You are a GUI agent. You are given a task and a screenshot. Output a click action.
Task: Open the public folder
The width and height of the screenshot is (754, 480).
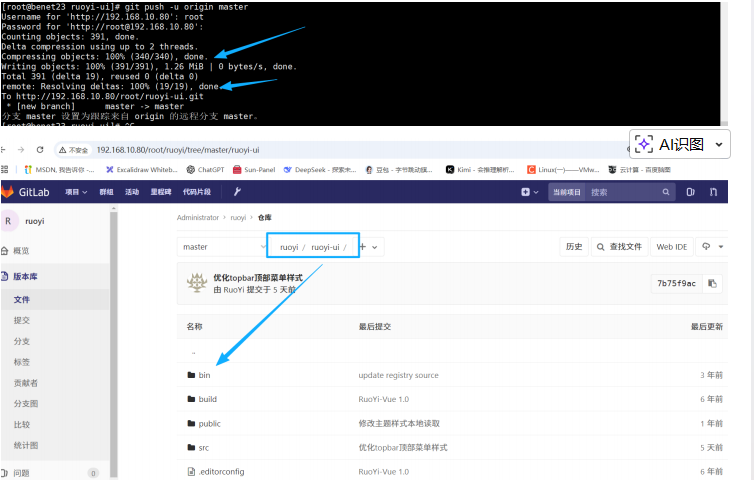point(210,424)
